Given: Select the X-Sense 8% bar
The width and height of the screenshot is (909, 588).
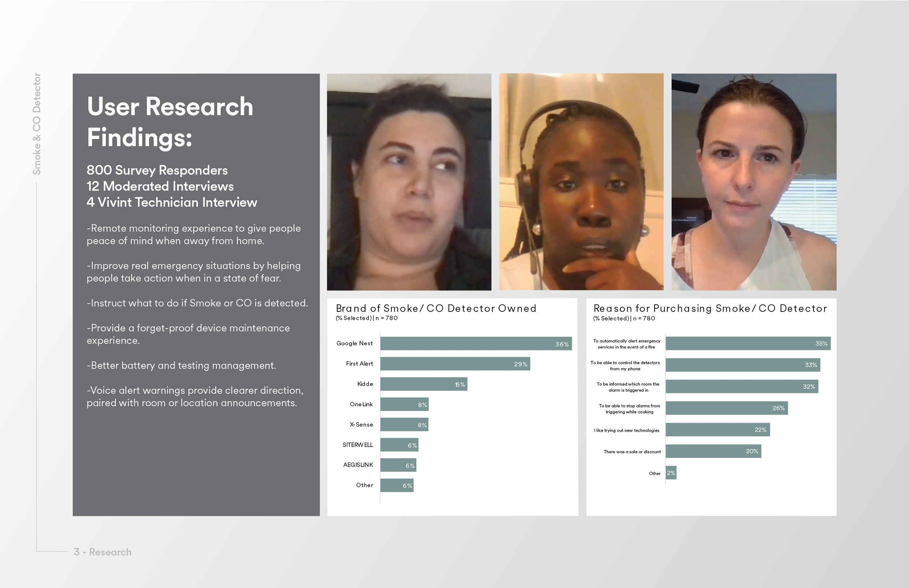Looking at the screenshot, I should pyautogui.click(x=404, y=424).
